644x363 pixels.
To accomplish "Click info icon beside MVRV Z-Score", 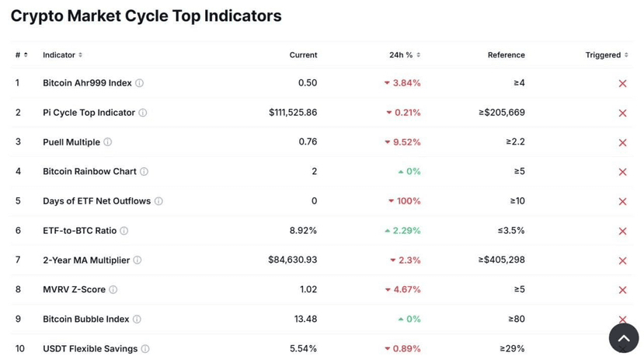I will [x=113, y=290].
